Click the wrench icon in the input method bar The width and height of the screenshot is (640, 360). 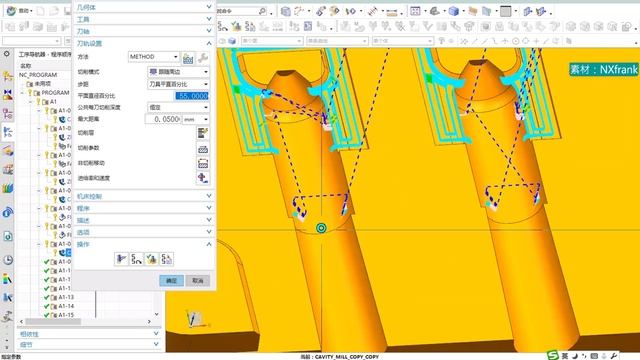point(613,356)
